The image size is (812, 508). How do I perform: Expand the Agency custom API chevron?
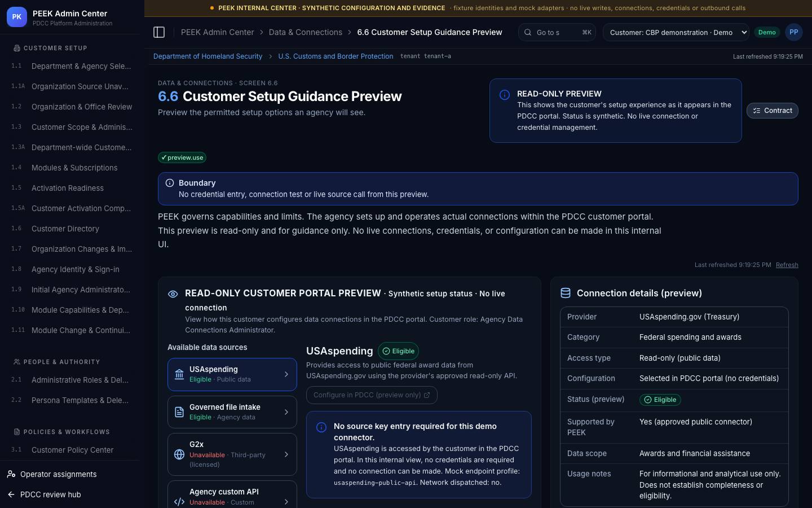tap(286, 502)
